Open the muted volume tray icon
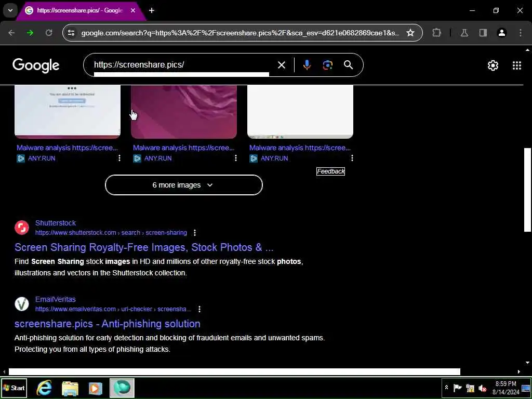This screenshot has height=399, width=532. click(x=482, y=388)
